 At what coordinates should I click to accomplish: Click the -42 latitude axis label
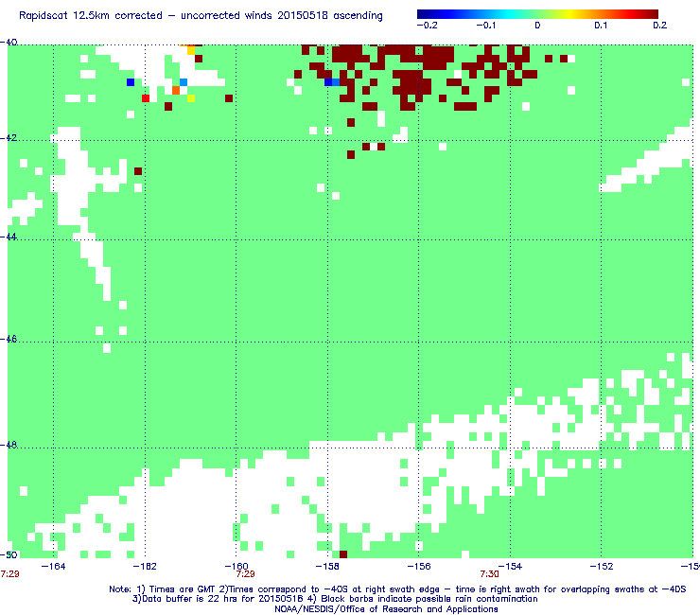coord(9,137)
